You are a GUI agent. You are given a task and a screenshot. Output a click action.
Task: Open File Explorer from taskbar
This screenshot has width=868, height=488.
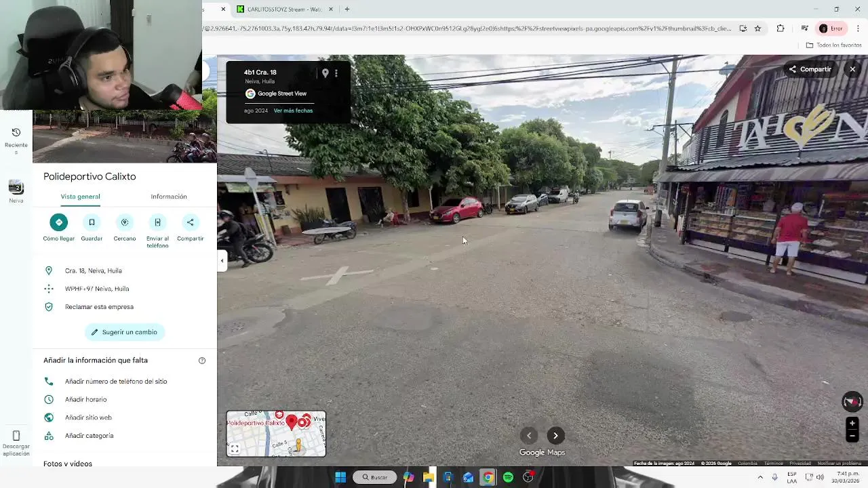pyautogui.click(x=429, y=477)
